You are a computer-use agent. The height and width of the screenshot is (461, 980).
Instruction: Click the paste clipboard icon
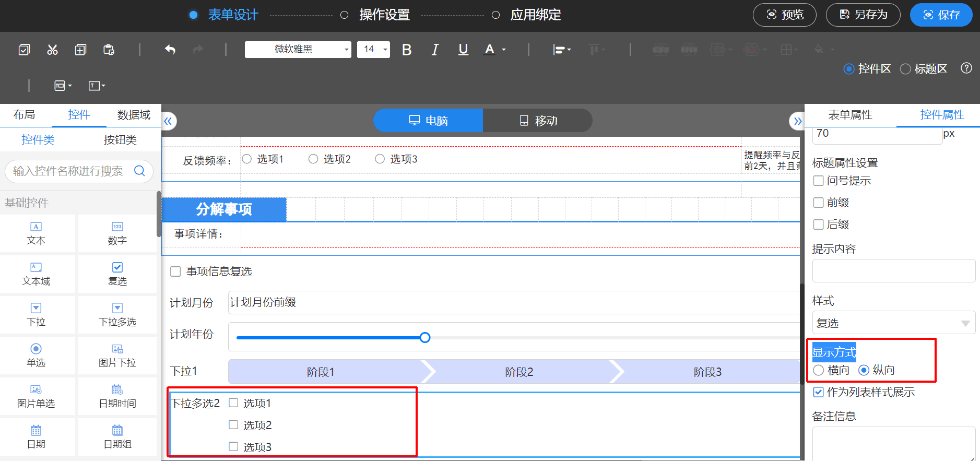pyautogui.click(x=109, y=50)
